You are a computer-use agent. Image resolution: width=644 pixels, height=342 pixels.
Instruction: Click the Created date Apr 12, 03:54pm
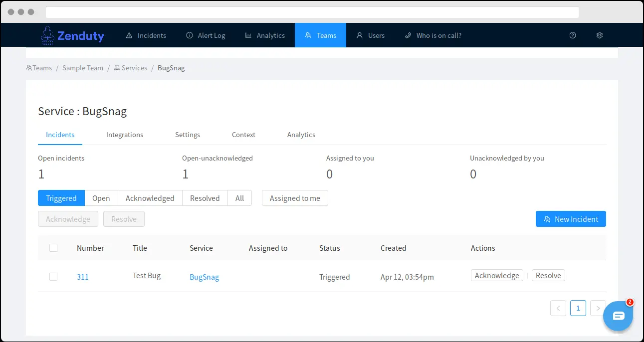coord(407,277)
